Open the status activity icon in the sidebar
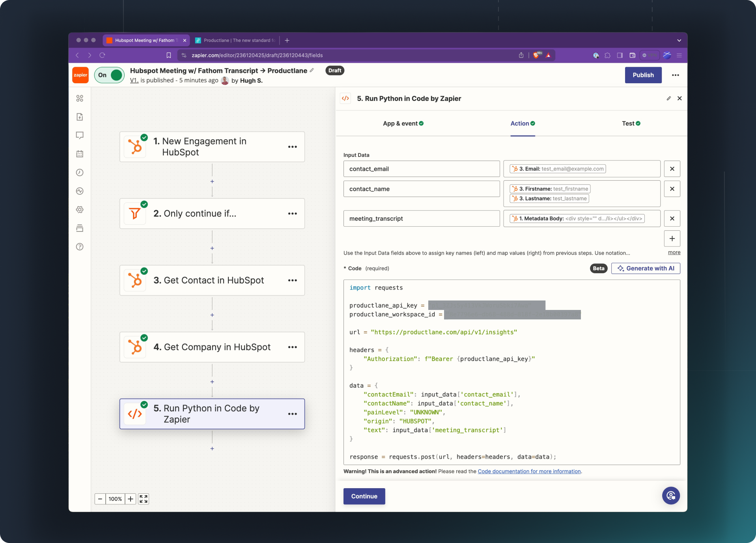This screenshot has height=543, width=756. point(80,191)
